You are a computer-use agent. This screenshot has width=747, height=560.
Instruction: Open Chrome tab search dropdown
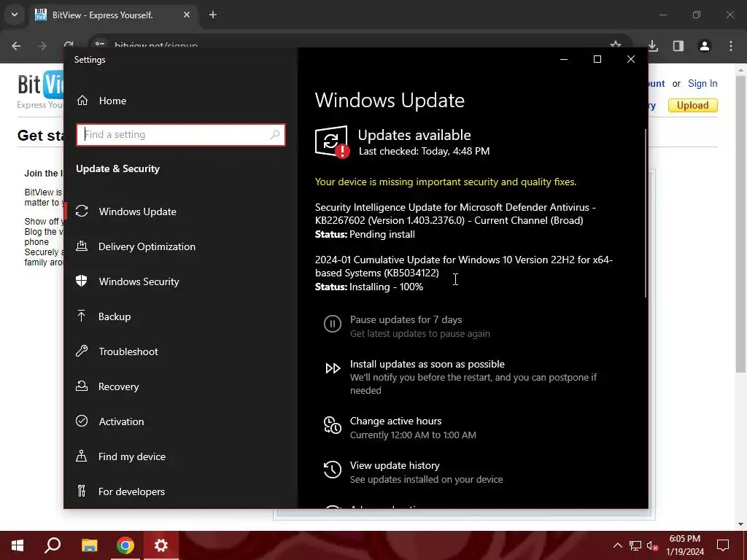15,15
